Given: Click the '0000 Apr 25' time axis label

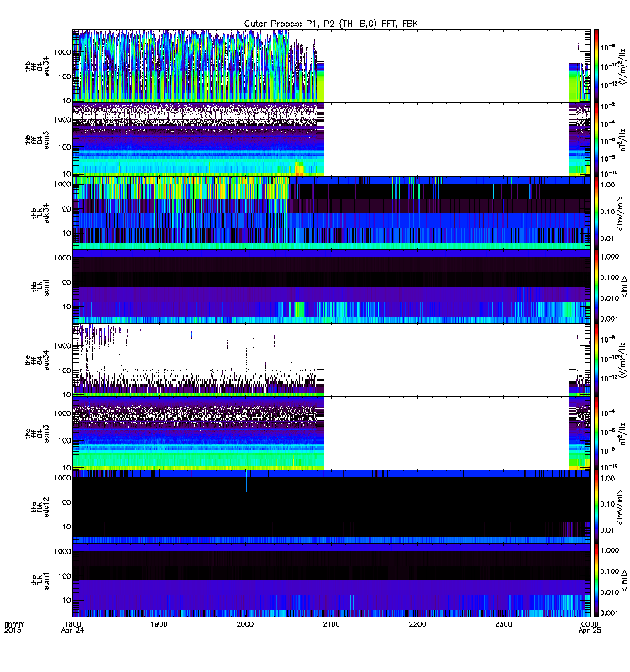Looking at the screenshot, I should 590,627.
